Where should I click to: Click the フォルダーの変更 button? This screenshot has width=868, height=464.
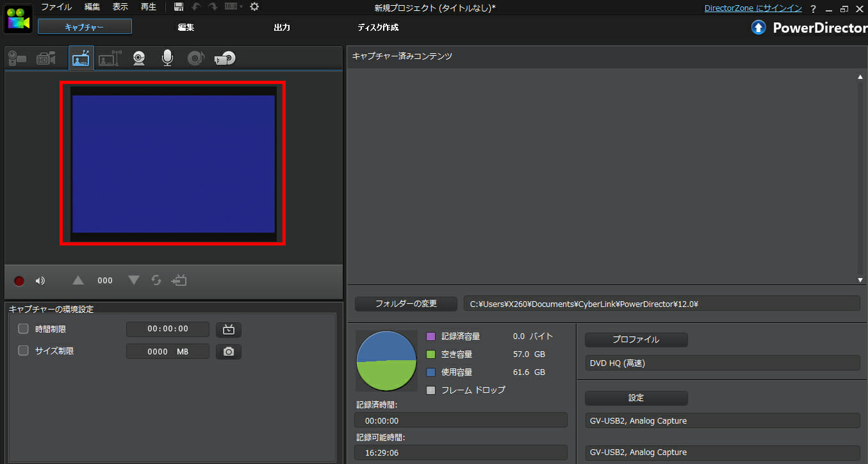point(406,304)
